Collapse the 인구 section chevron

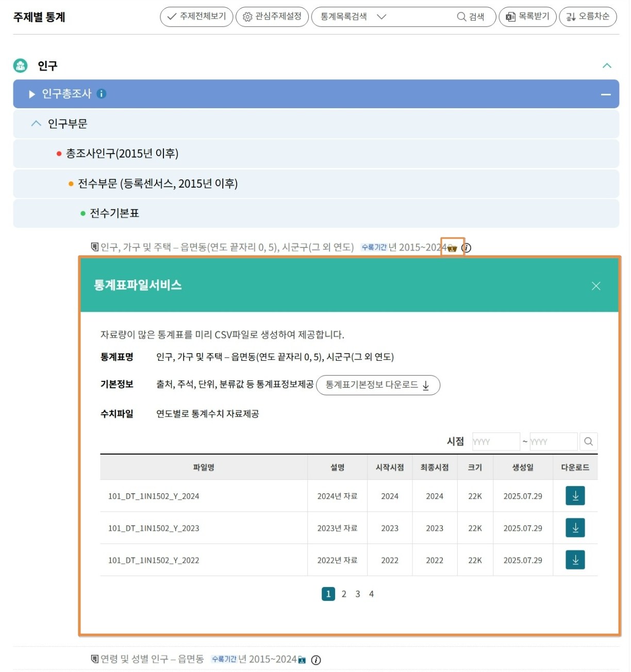(x=607, y=65)
